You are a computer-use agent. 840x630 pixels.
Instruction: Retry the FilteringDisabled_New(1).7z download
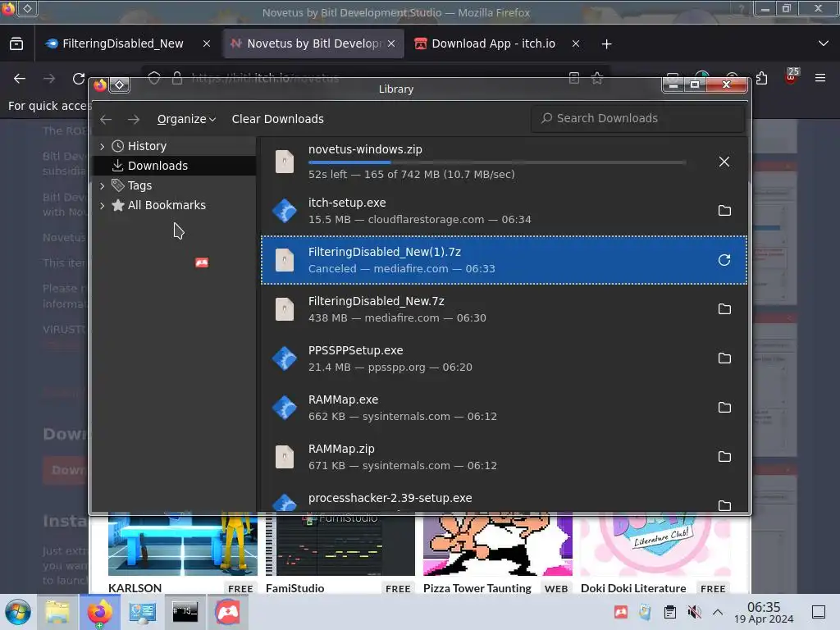point(724,260)
